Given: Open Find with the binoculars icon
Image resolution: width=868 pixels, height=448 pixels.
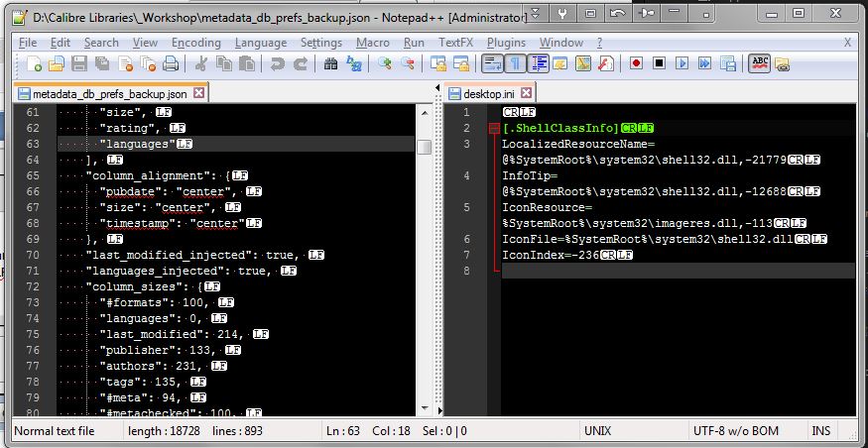Looking at the screenshot, I should click(330, 64).
